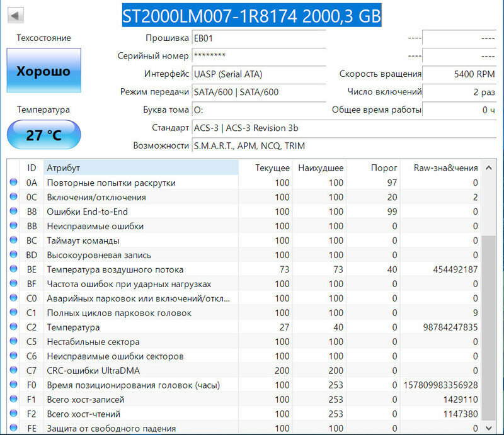
Task: Click status dot for Таймаут команды
Action: coord(13,240)
